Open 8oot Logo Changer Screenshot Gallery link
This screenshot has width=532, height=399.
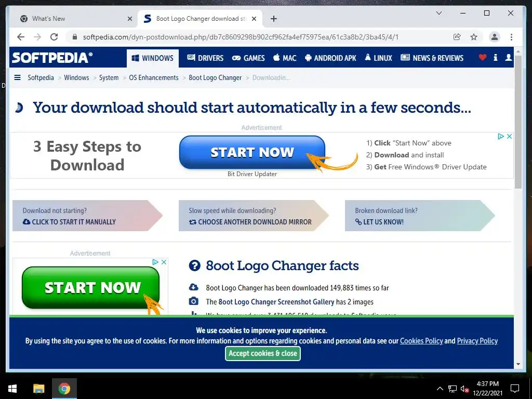pos(276,302)
